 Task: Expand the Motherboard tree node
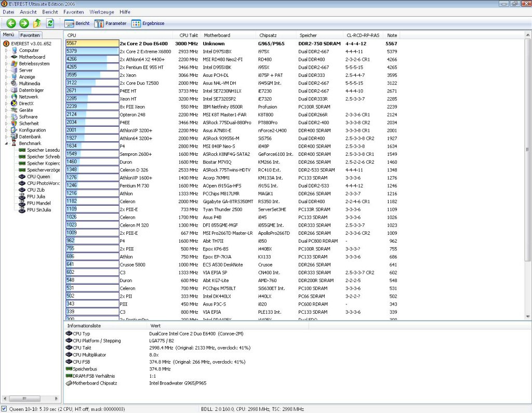6,57
